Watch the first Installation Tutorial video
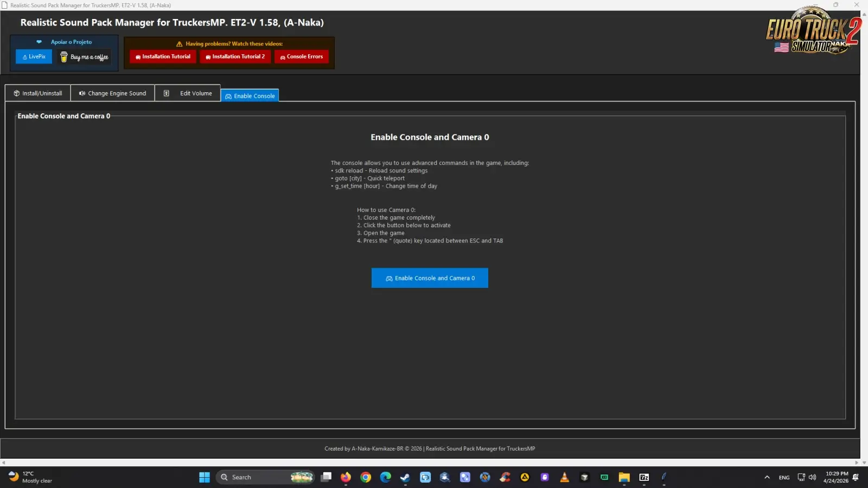This screenshot has height=488, width=868. point(163,56)
